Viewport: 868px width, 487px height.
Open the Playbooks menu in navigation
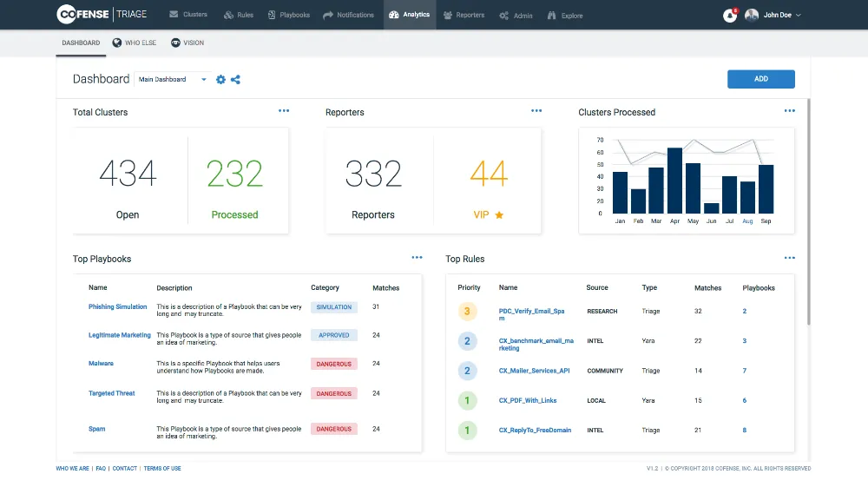click(289, 15)
